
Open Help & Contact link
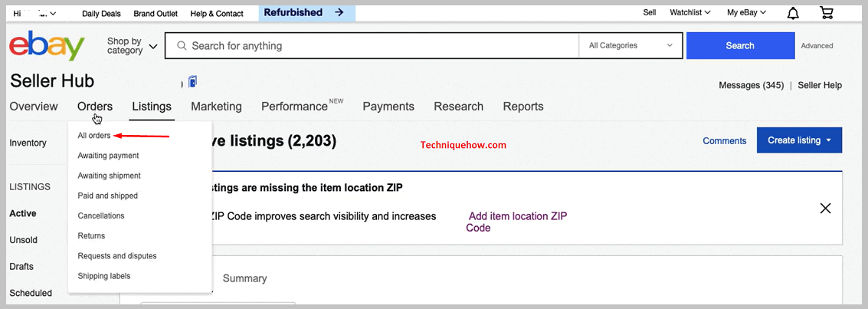tap(217, 13)
